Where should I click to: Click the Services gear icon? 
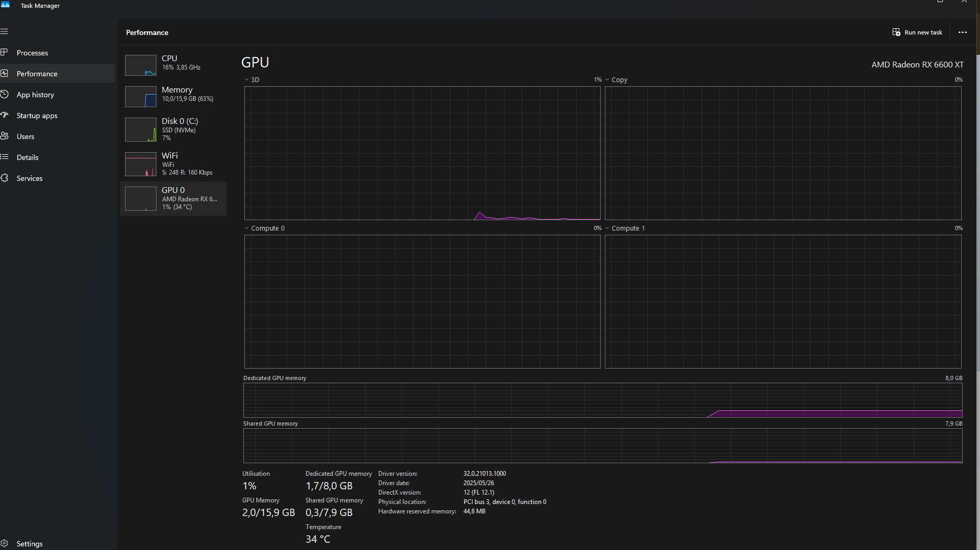point(5,178)
